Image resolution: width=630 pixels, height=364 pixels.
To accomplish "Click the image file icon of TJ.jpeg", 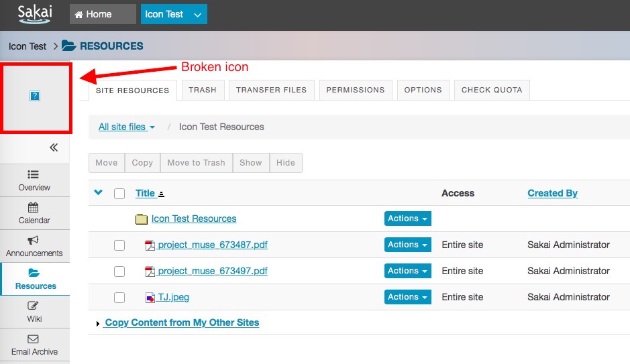I will [150, 298].
